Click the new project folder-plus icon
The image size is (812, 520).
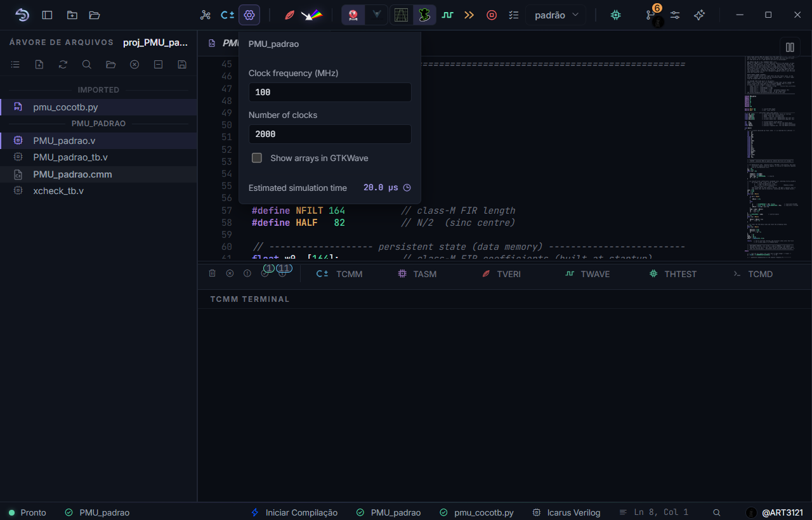pyautogui.click(x=72, y=15)
